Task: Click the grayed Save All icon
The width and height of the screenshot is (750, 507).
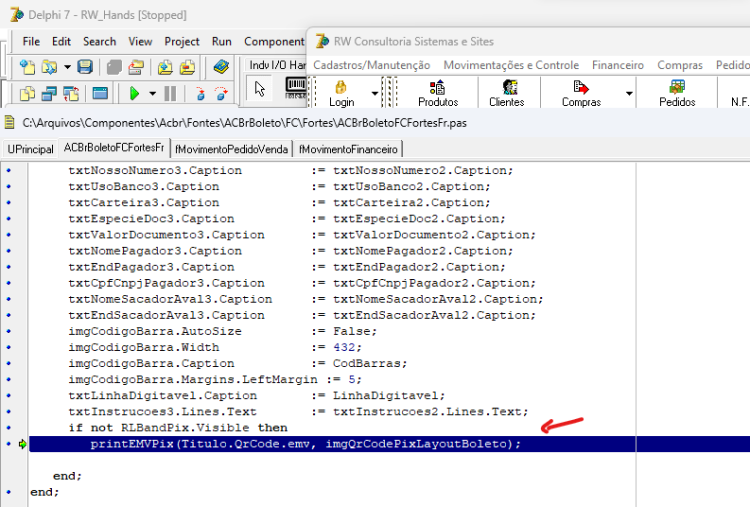Action: pyautogui.click(x=114, y=67)
